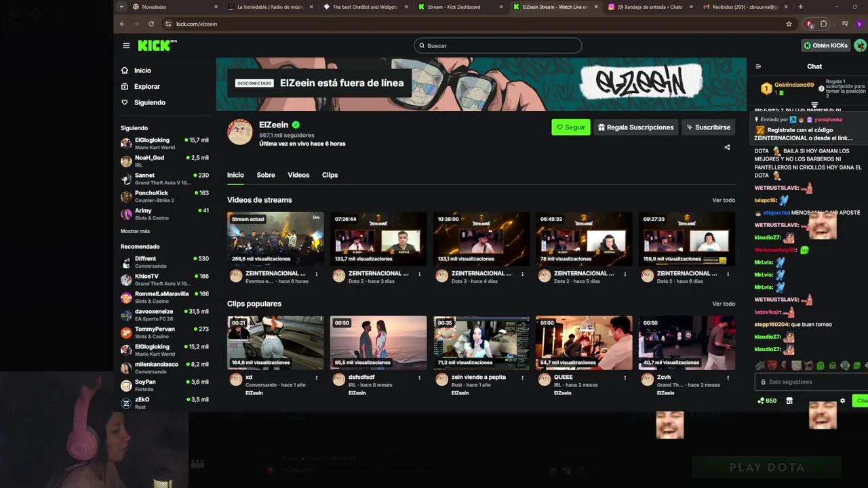Open the 09:27:33 stream video thumbnail

coord(687,239)
